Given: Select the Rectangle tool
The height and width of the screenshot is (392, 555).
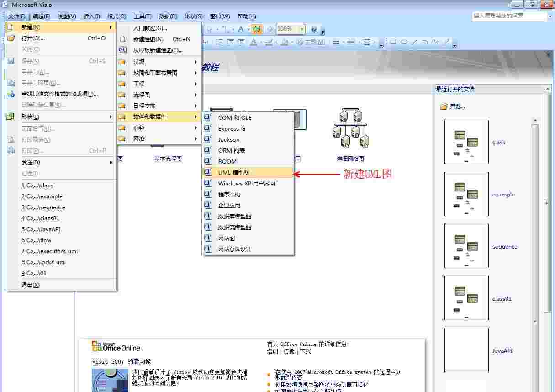Looking at the screenshot, I should pyautogui.click(x=393, y=42).
